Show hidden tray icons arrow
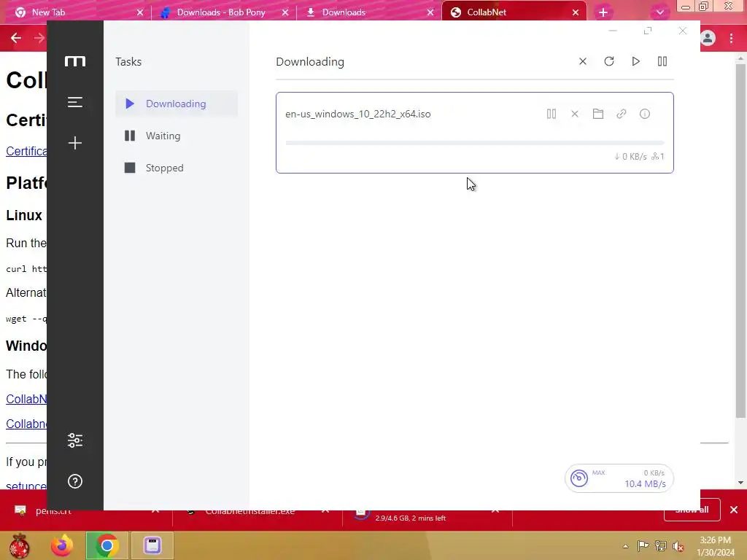The image size is (747, 560). tap(625, 546)
